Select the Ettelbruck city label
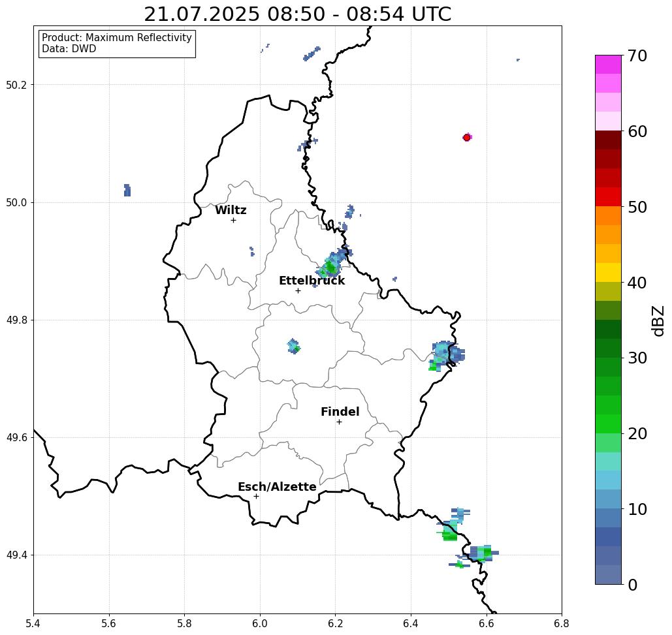 tap(312, 281)
